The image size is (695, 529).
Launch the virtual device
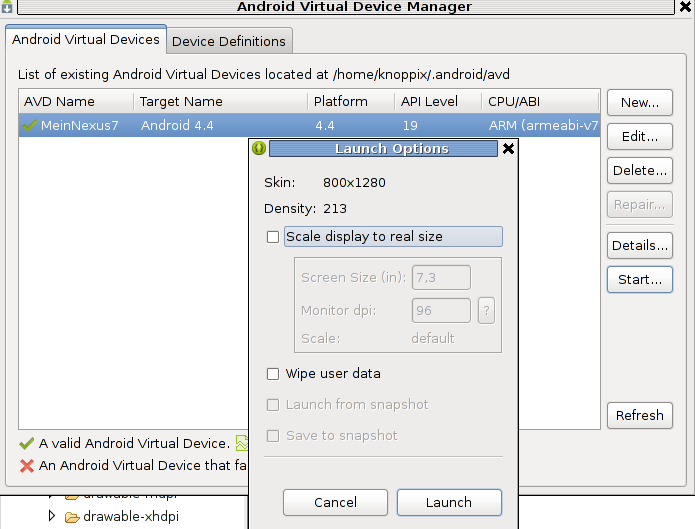(449, 502)
